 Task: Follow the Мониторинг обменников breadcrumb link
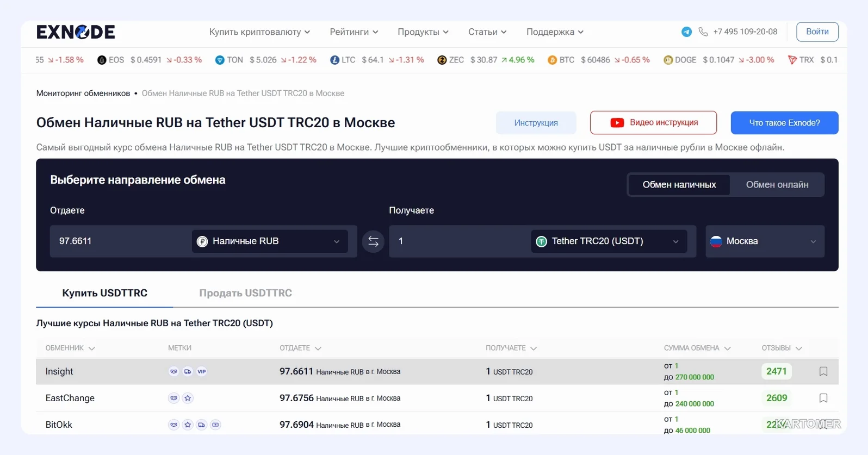coord(83,94)
